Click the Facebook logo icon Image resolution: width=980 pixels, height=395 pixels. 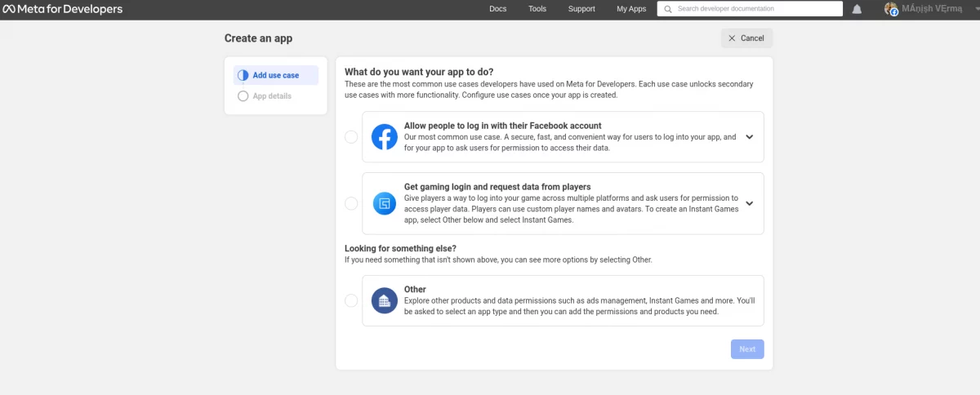[x=385, y=137]
